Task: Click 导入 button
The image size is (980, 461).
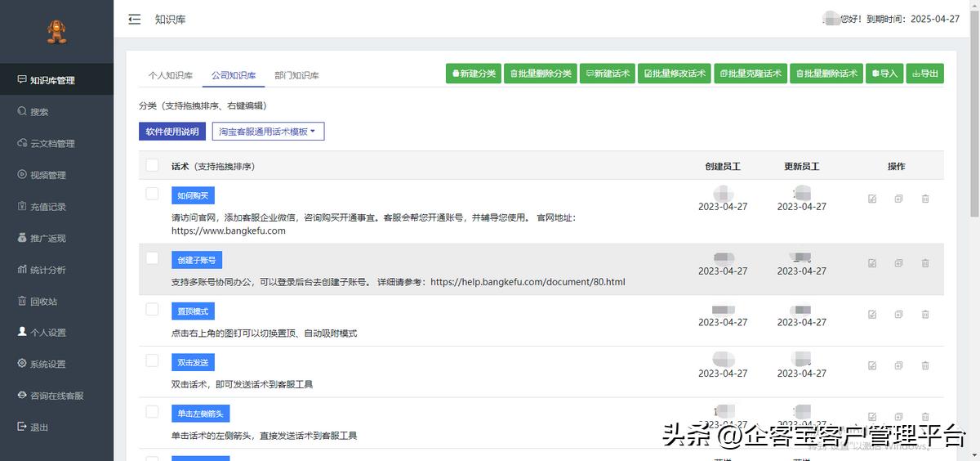Action: (884, 74)
